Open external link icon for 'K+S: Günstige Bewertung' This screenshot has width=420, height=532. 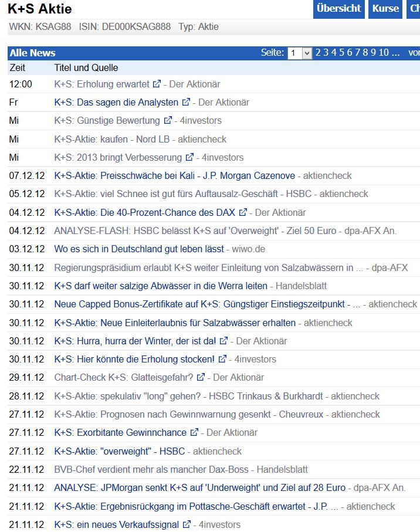(x=167, y=120)
